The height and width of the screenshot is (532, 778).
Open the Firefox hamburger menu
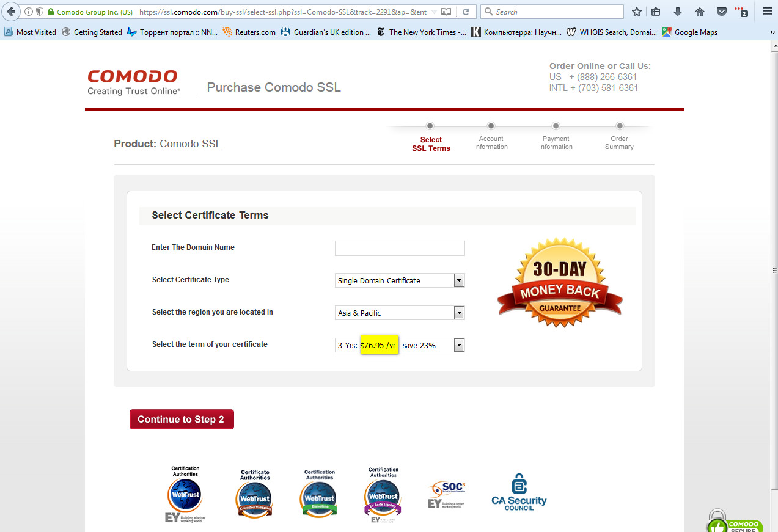point(768,12)
